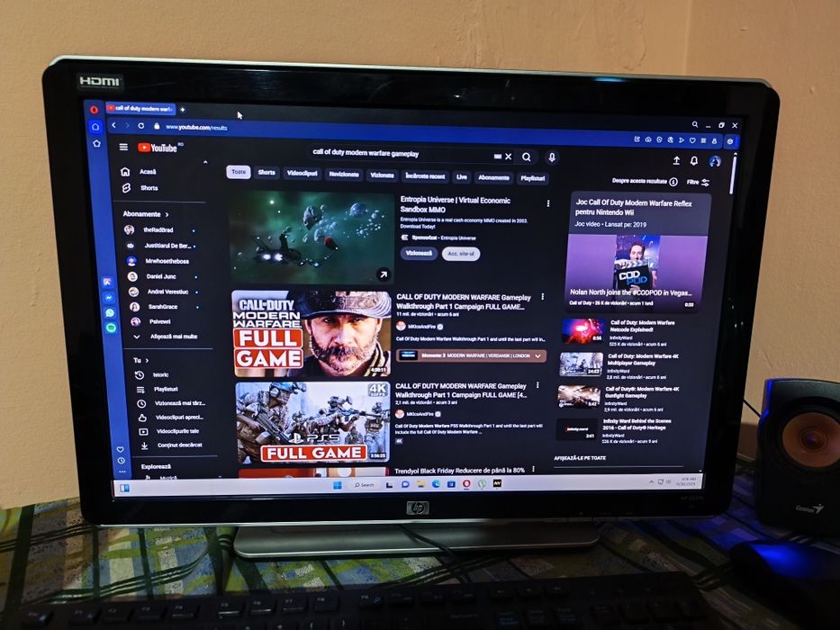Open a new tab with plus button

click(x=183, y=109)
